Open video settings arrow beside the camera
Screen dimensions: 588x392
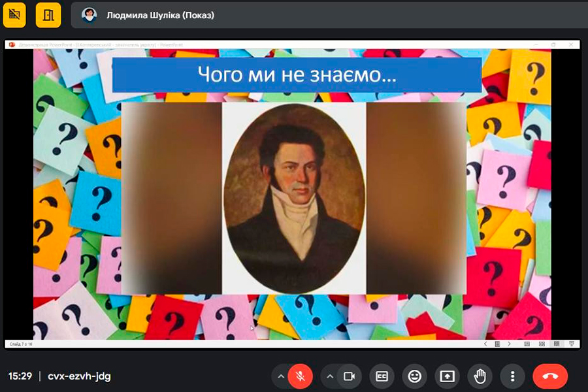[x=330, y=376]
